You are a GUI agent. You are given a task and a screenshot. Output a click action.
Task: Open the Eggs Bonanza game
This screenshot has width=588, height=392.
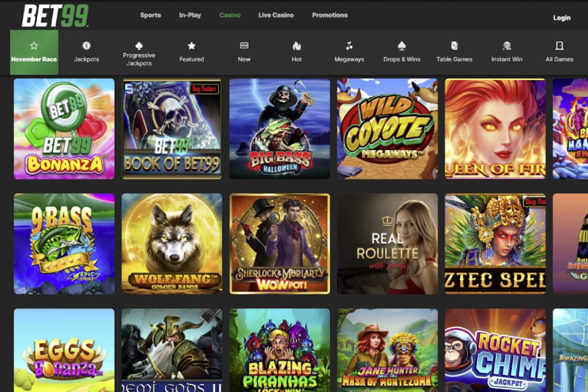point(64,350)
